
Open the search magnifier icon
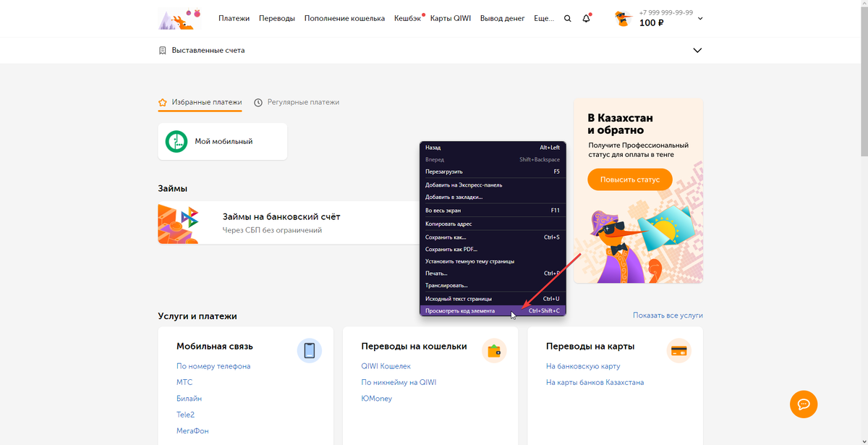[567, 18]
